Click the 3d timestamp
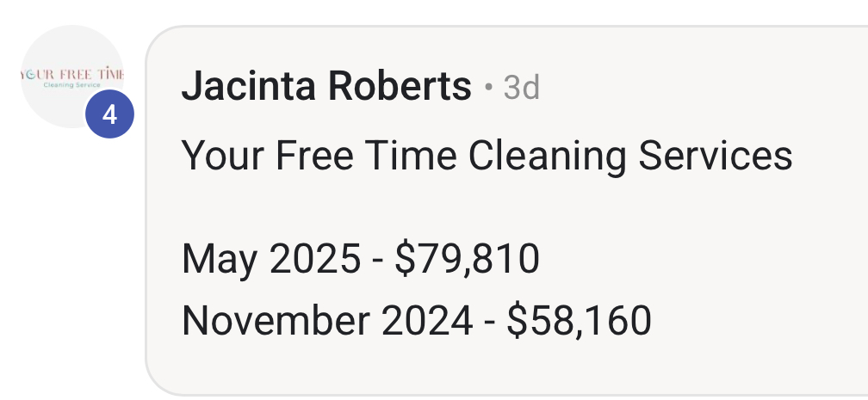Screen dimensions: 868x400 click(x=521, y=88)
